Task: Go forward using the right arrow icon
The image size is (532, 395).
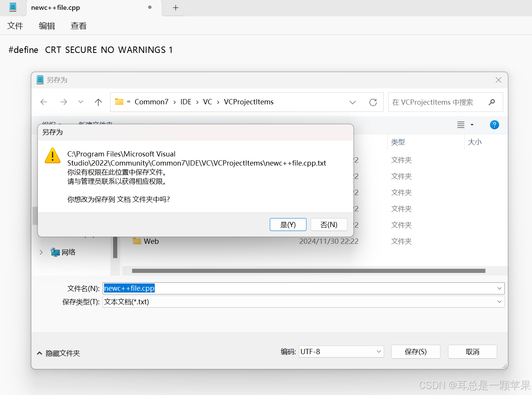Action: pos(64,102)
